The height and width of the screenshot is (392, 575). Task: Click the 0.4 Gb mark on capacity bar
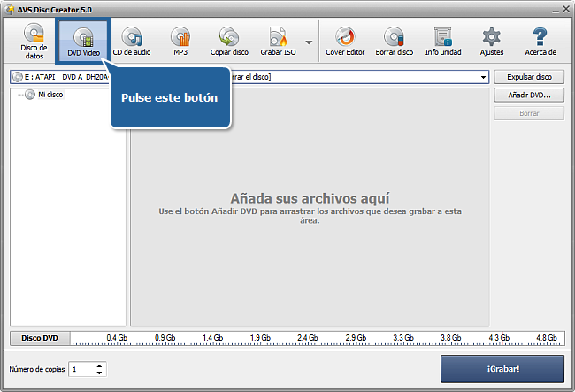117,337
